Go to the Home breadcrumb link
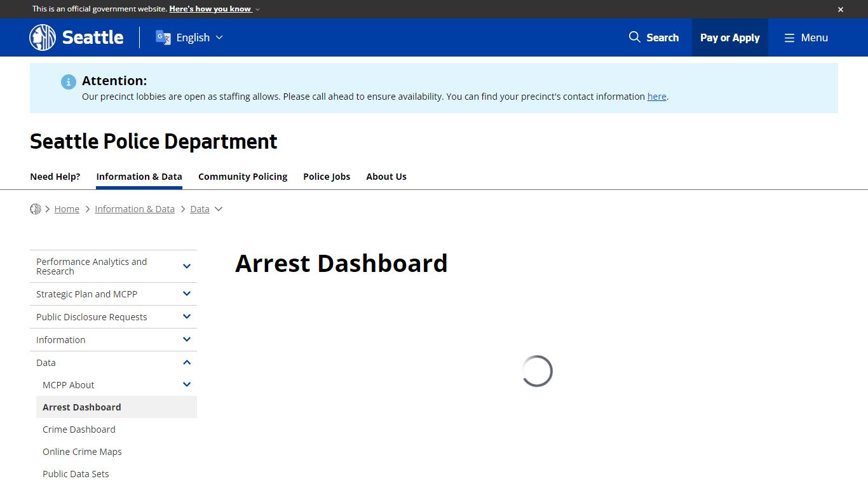This screenshot has width=868, height=488. tap(67, 209)
